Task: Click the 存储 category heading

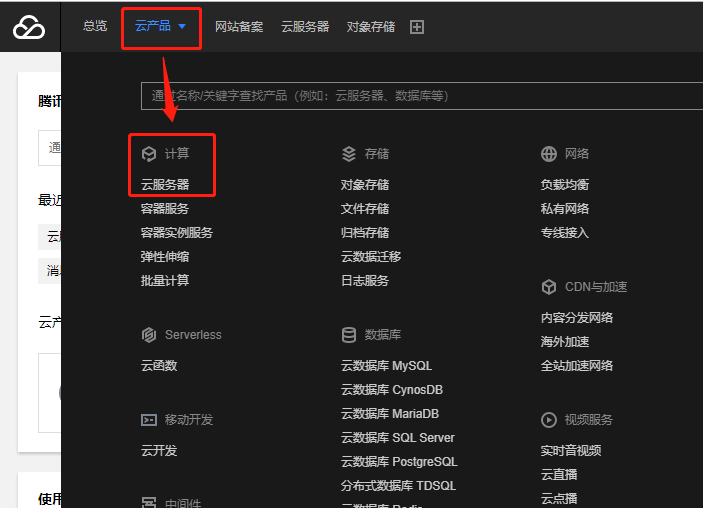Action: coord(377,154)
